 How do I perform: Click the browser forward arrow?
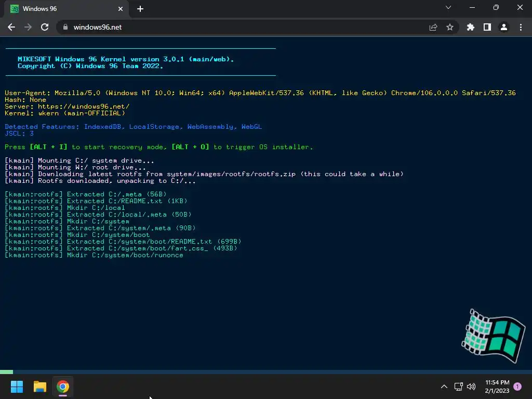28,27
